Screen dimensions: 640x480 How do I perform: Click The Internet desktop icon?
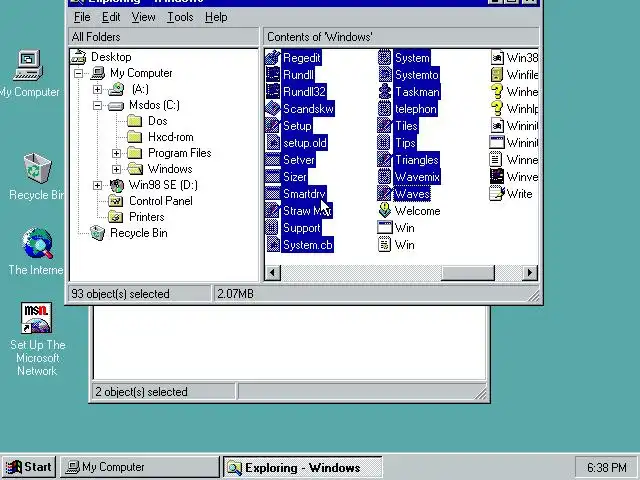click(x=37, y=244)
